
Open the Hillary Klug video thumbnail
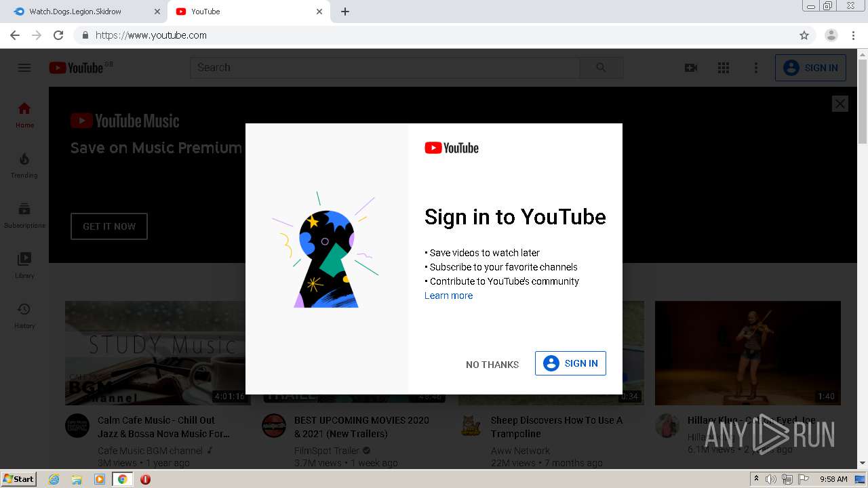click(x=748, y=353)
